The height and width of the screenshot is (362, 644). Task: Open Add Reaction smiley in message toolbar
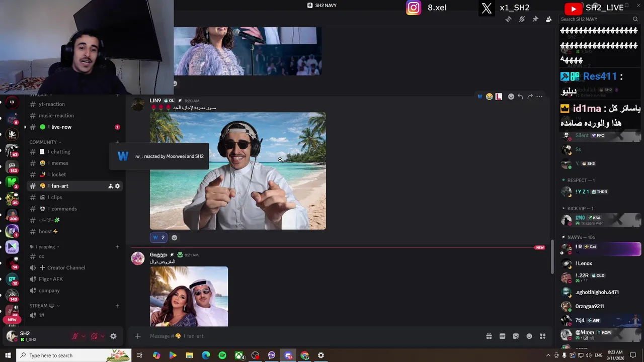(x=511, y=97)
